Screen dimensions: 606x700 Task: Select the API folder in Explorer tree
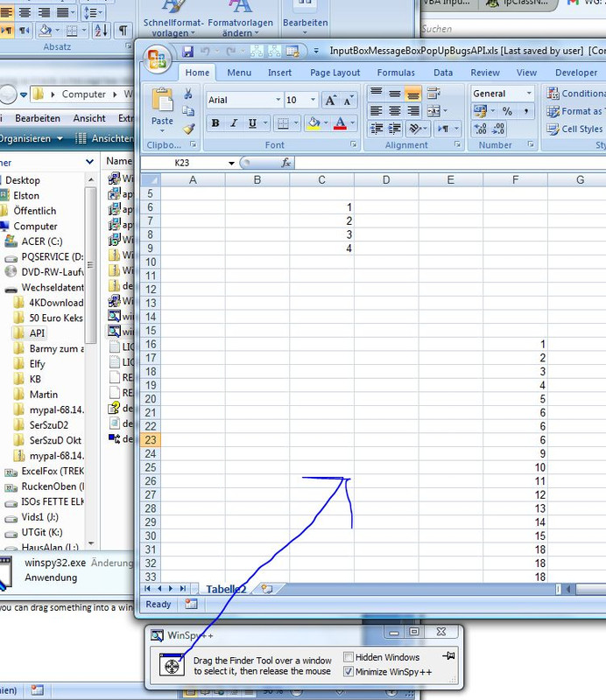(37, 333)
